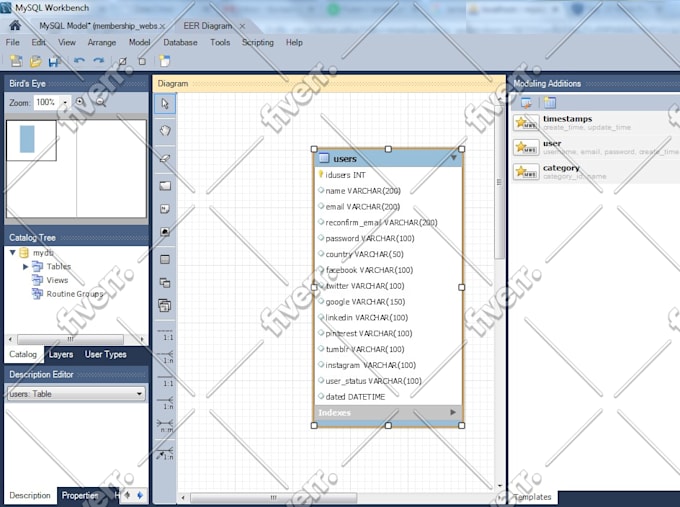Click the first Modeling Additions toolbar icon
The image size is (680, 507).
526,103
